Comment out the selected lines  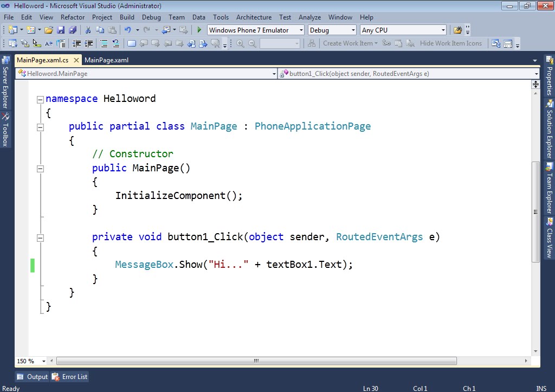coord(104,43)
